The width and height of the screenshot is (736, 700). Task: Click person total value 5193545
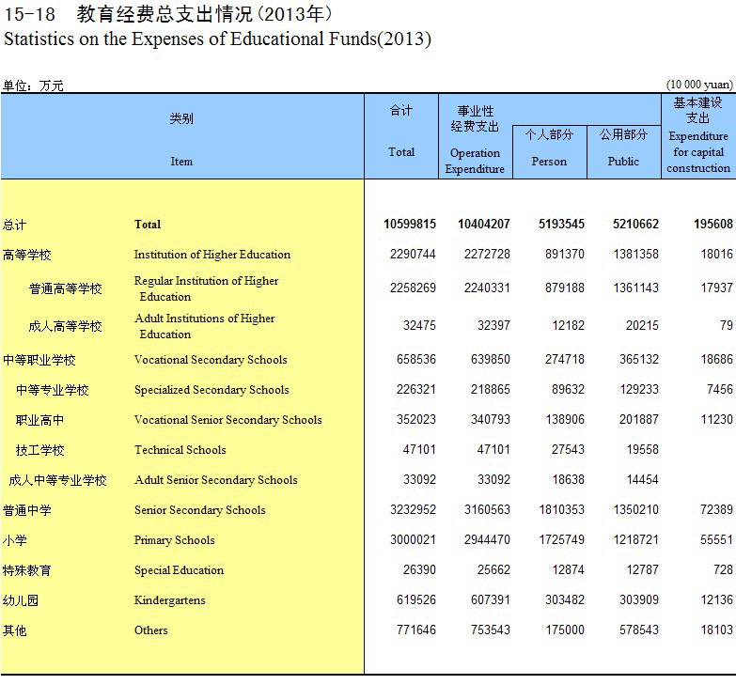(x=561, y=224)
